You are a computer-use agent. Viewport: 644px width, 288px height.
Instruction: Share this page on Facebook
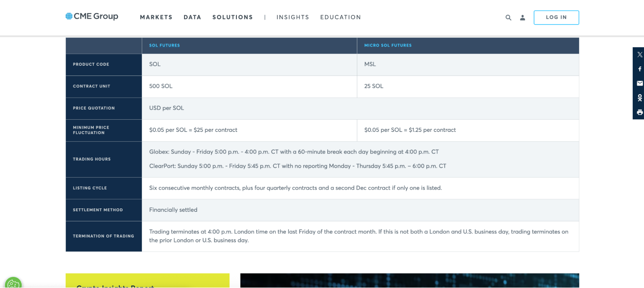click(x=639, y=69)
